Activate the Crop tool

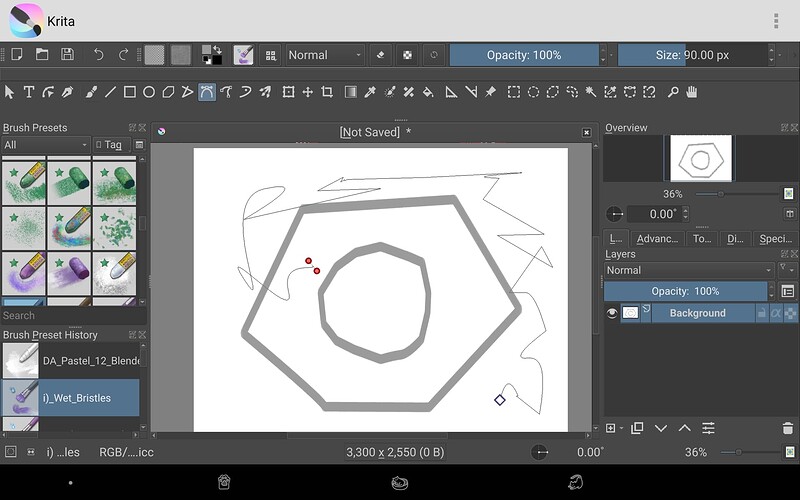tap(327, 92)
